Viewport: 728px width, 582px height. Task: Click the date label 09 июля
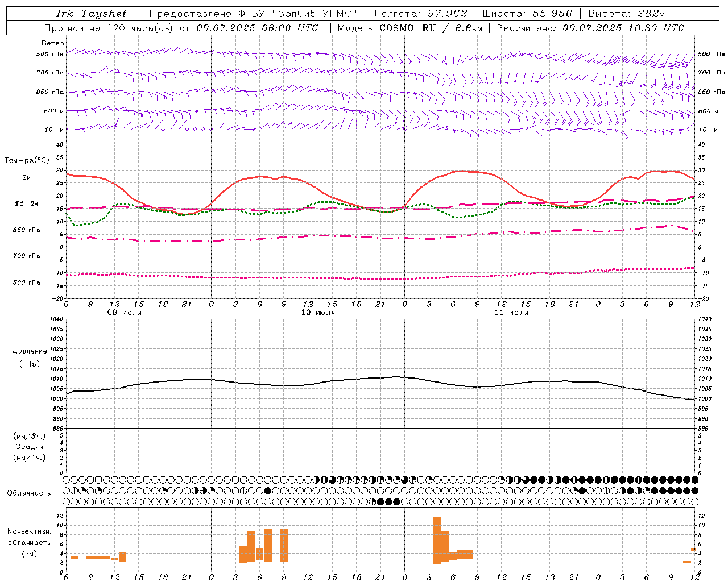[x=125, y=313]
